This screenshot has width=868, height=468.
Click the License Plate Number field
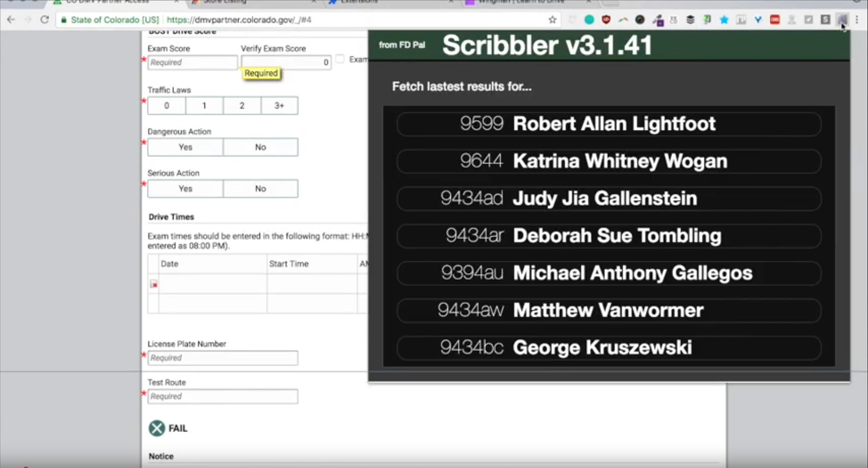223,358
